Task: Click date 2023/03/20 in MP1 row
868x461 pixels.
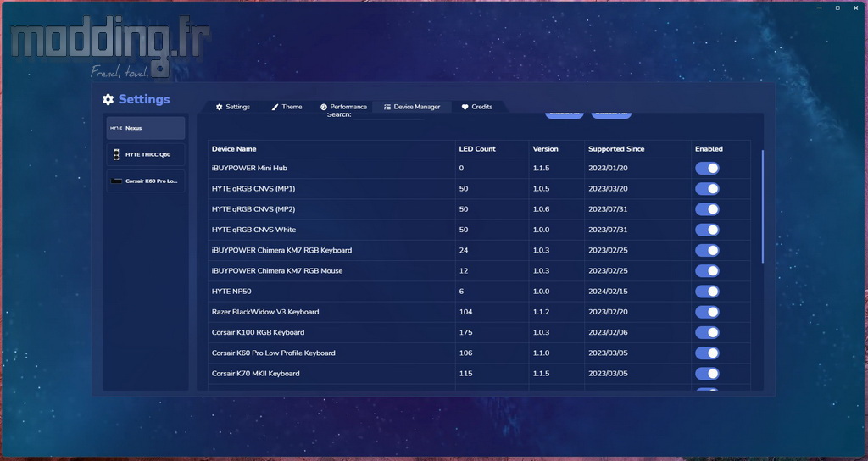Action: click(608, 189)
